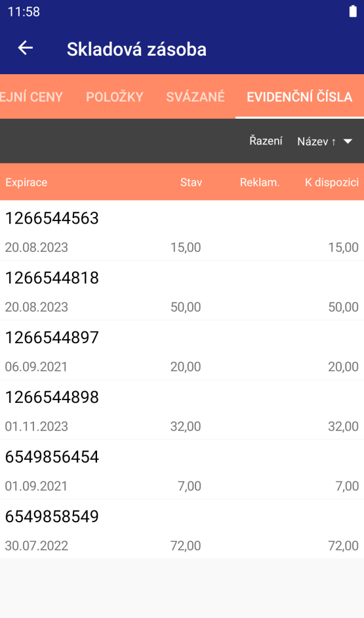This screenshot has height=618, width=364.
Task: Tap the clock in the status bar
Action: click(24, 11)
